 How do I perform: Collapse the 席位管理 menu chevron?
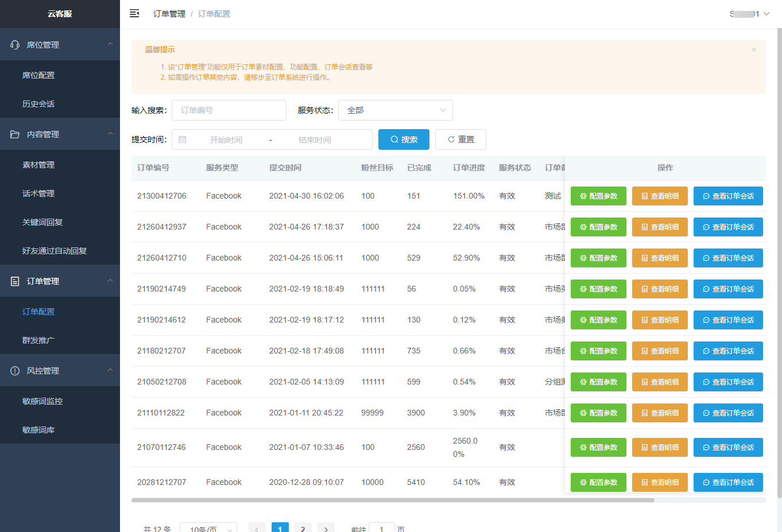[x=110, y=44]
